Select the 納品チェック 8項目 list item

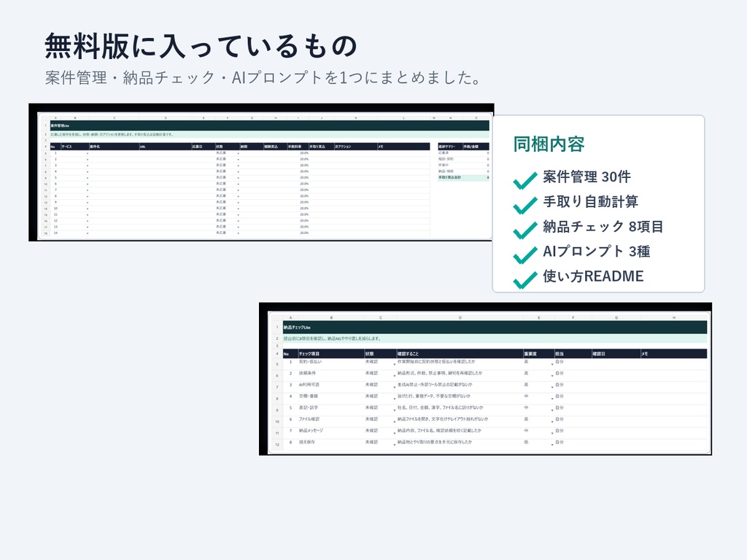[603, 227]
